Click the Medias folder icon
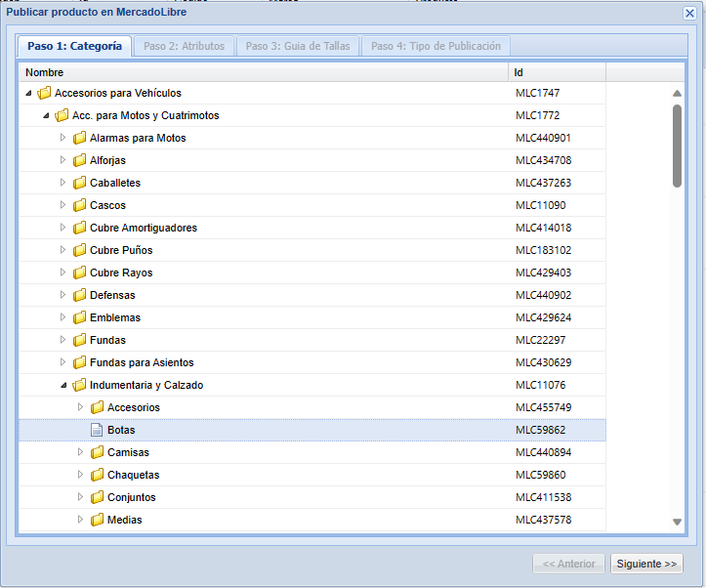The height and width of the screenshot is (588, 706). point(97,520)
